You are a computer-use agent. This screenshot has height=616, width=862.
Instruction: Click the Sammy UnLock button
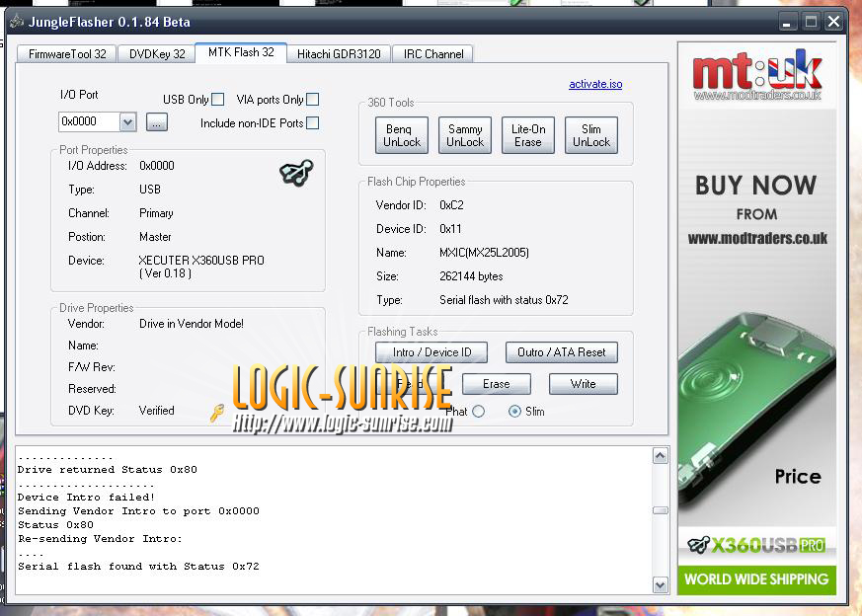click(465, 135)
